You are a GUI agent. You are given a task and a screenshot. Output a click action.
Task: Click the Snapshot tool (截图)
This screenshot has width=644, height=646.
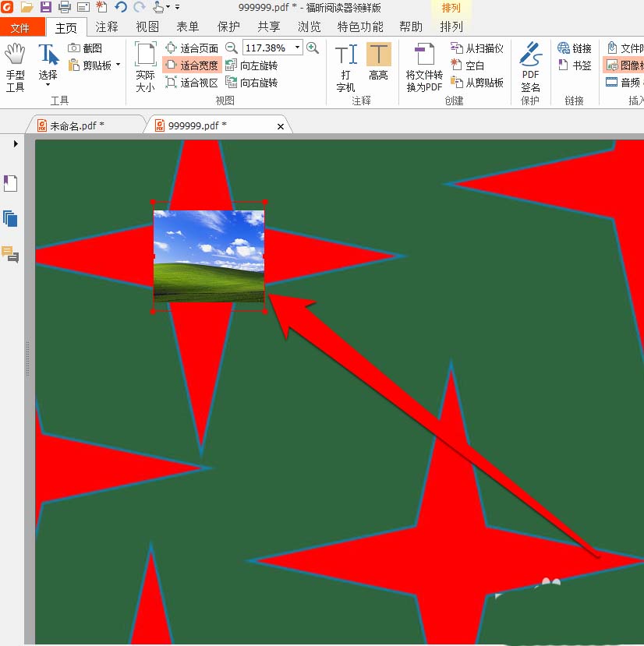(85, 48)
